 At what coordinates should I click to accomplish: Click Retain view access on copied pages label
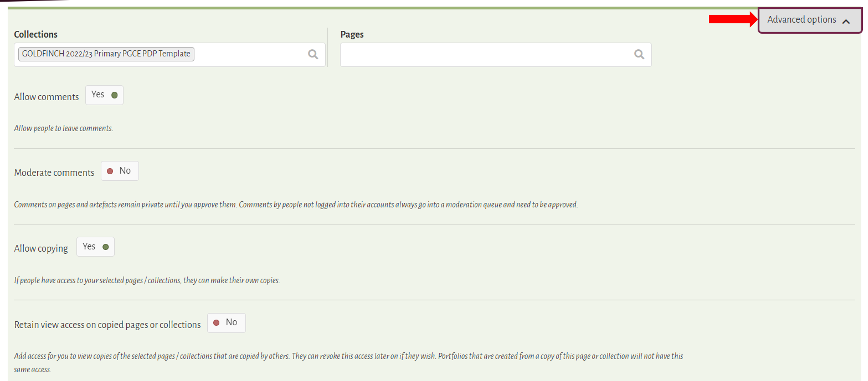click(x=107, y=325)
